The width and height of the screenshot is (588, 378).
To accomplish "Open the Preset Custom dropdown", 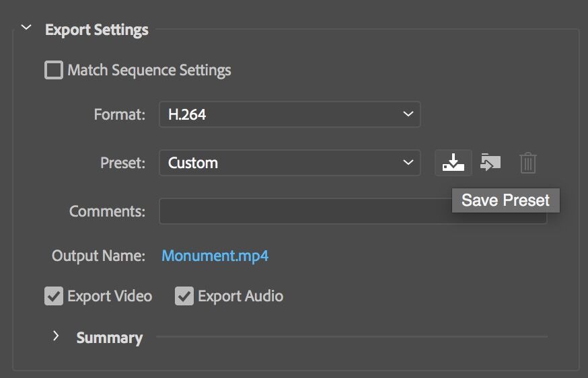I will point(290,162).
